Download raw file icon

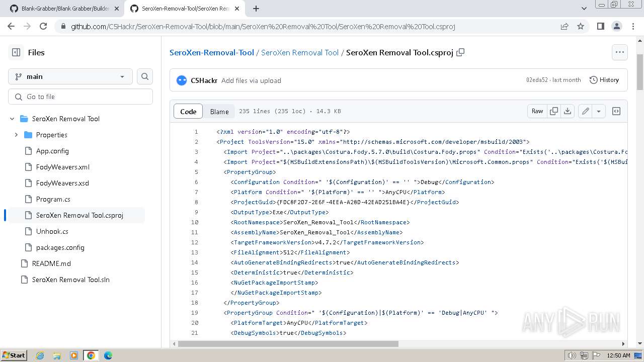(x=568, y=111)
